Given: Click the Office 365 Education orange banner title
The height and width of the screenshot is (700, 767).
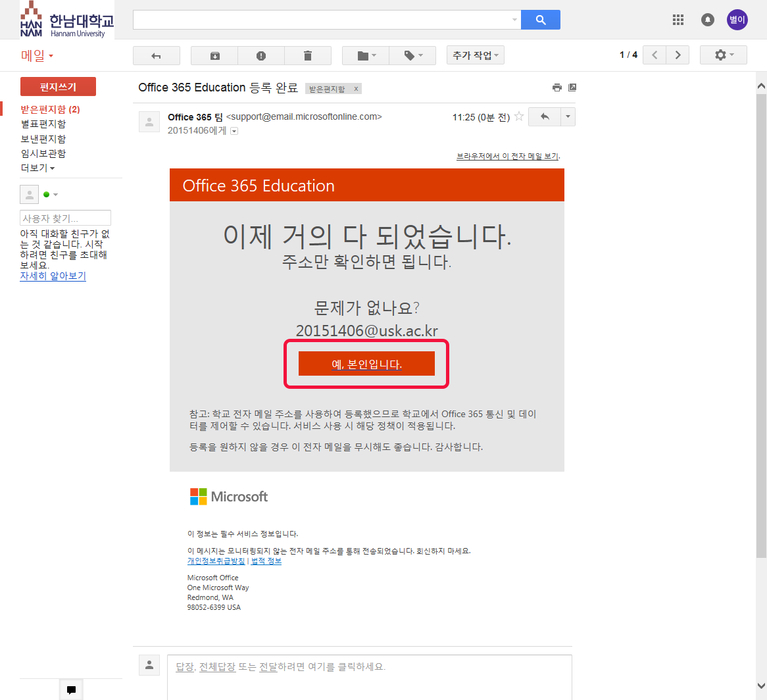Looking at the screenshot, I should pyautogui.click(x=259, y=186).
